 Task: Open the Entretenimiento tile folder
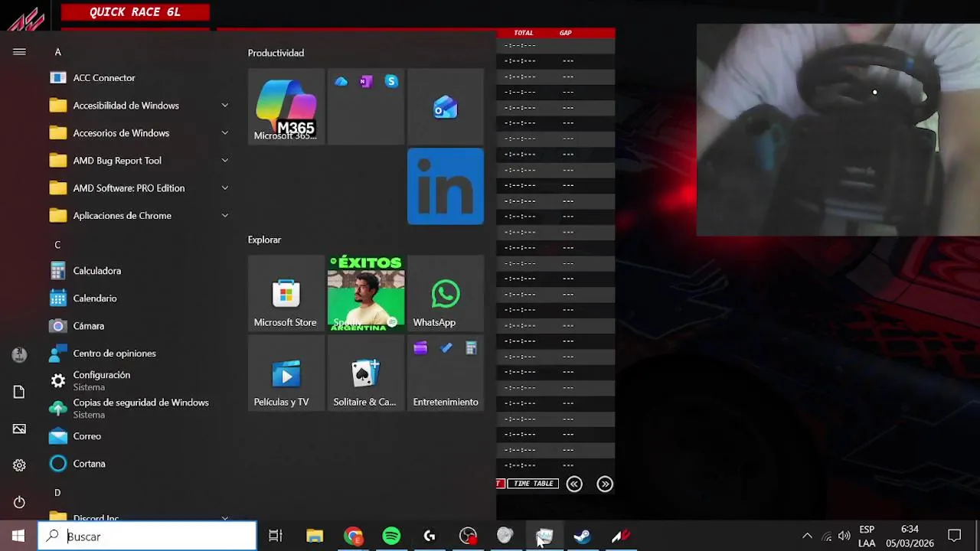pyautogui.click(x=446, y=373)
